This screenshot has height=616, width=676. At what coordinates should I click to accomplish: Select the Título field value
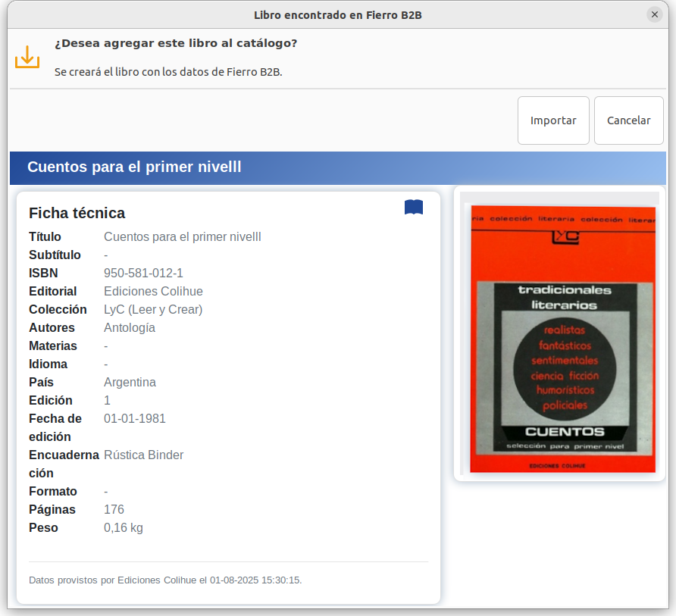coord(182,237)
